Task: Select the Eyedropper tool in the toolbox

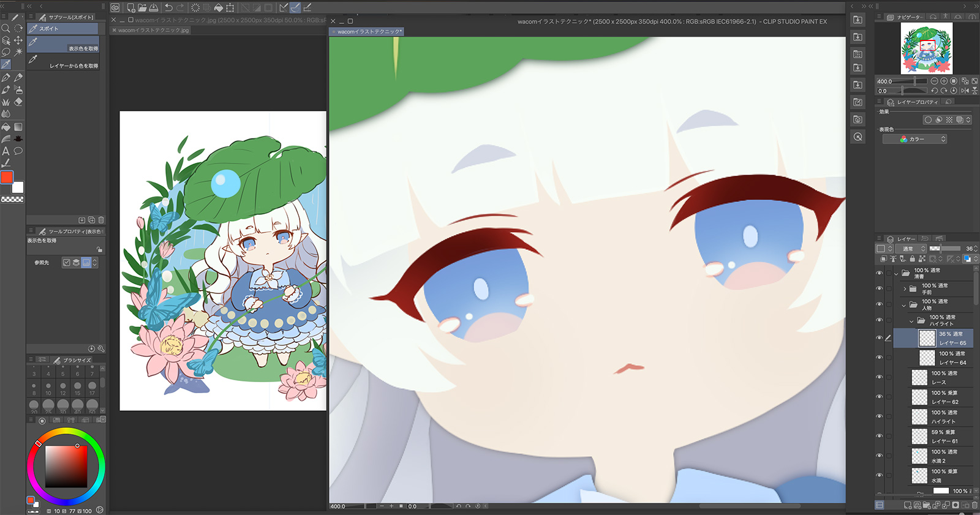Action: tap(6, 64)
